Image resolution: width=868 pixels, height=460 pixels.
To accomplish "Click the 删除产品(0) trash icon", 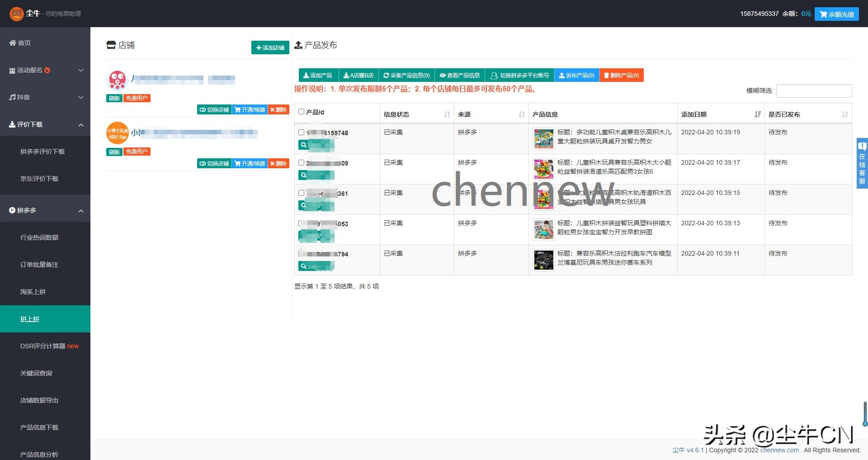I will [606, 75].
